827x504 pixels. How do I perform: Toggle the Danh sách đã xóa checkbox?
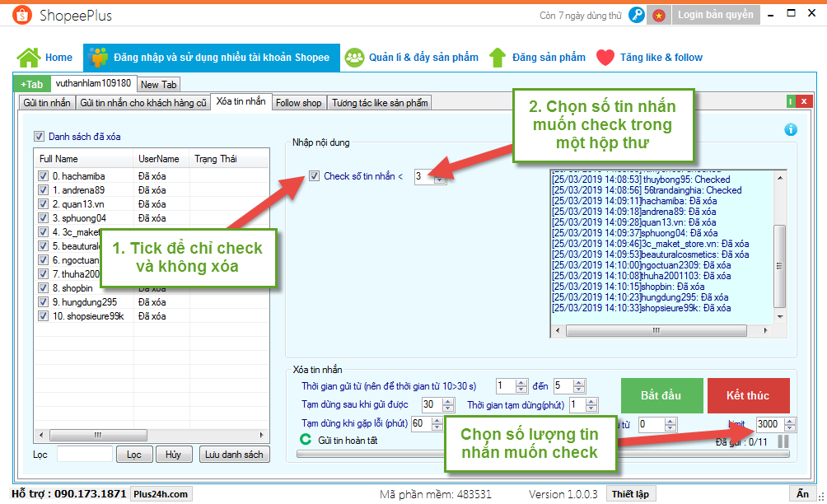click(39, 137)
